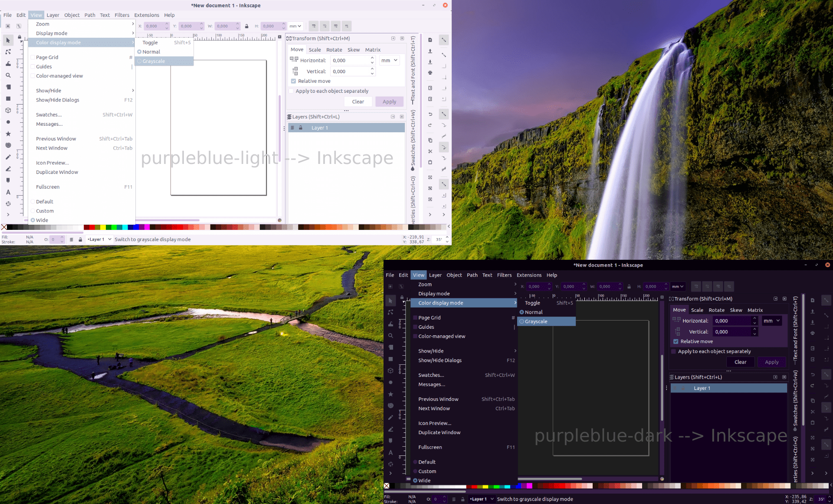Screen dimensions: 833x504
Task: Click Clear button in light Transform panel
Action: point(358,101)
